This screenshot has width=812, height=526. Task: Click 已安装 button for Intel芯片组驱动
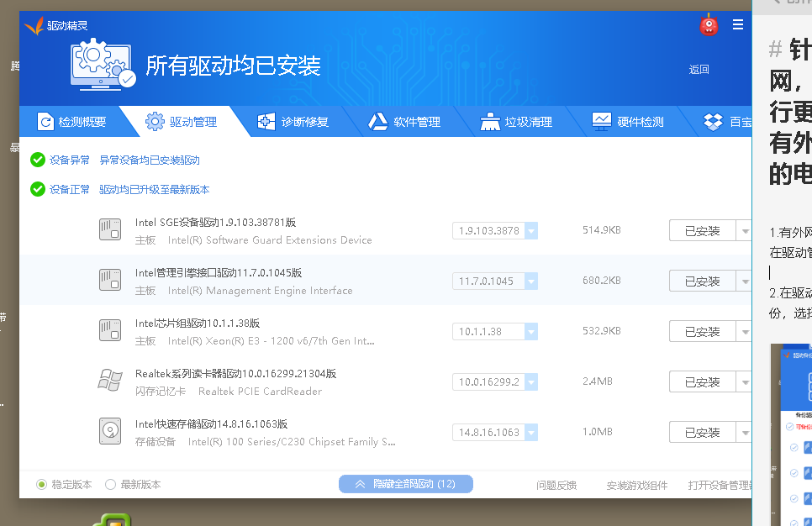coord(703,331)
